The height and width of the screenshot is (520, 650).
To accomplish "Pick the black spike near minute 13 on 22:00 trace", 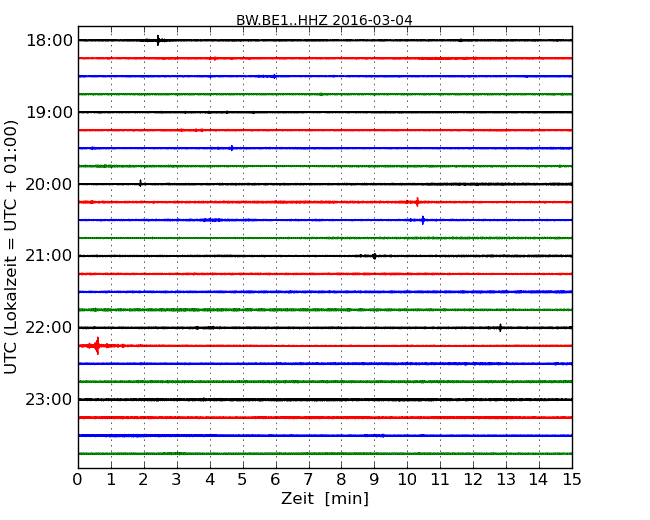I will click(500, 328).
